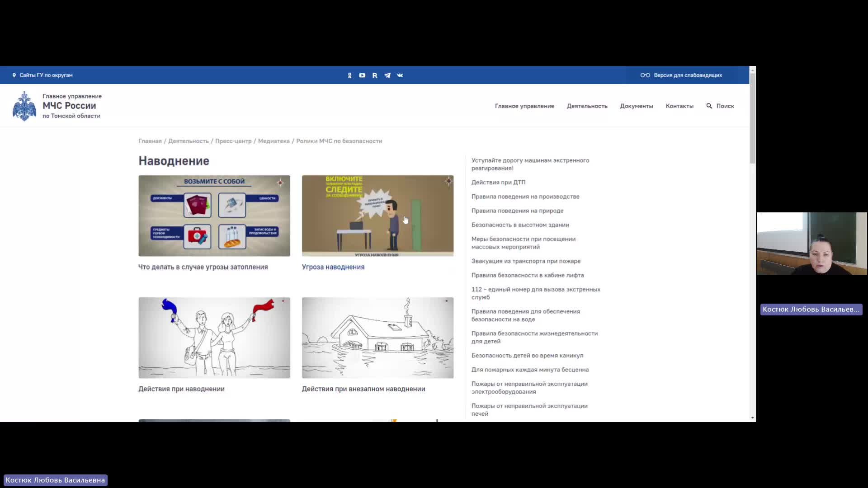Open Безопасность в высотном здании
Viewport: 868px width, 488px height.
click(x=520, y=225)
